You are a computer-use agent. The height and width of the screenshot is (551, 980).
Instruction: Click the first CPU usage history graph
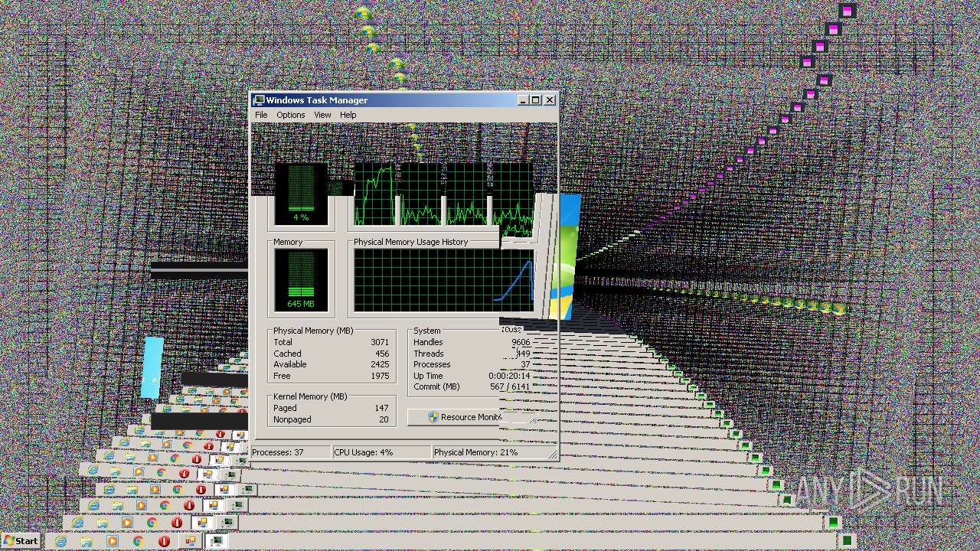click(x=375, y=194)
